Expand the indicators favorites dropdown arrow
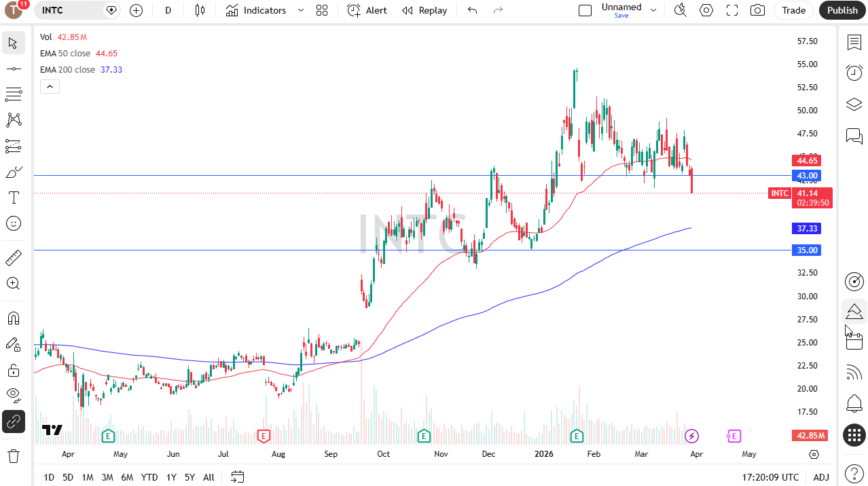The image size is (868, 486). [x=300, y=10]
